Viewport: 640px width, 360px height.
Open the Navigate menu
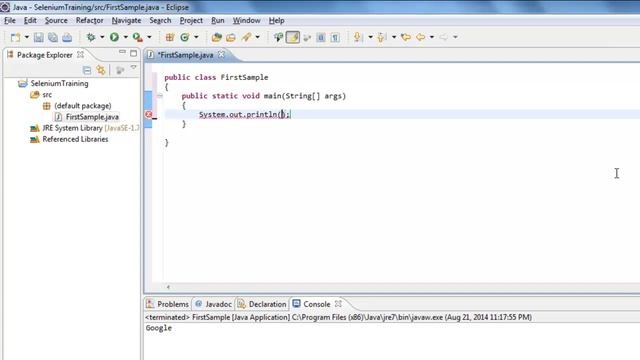pos(127,20)
